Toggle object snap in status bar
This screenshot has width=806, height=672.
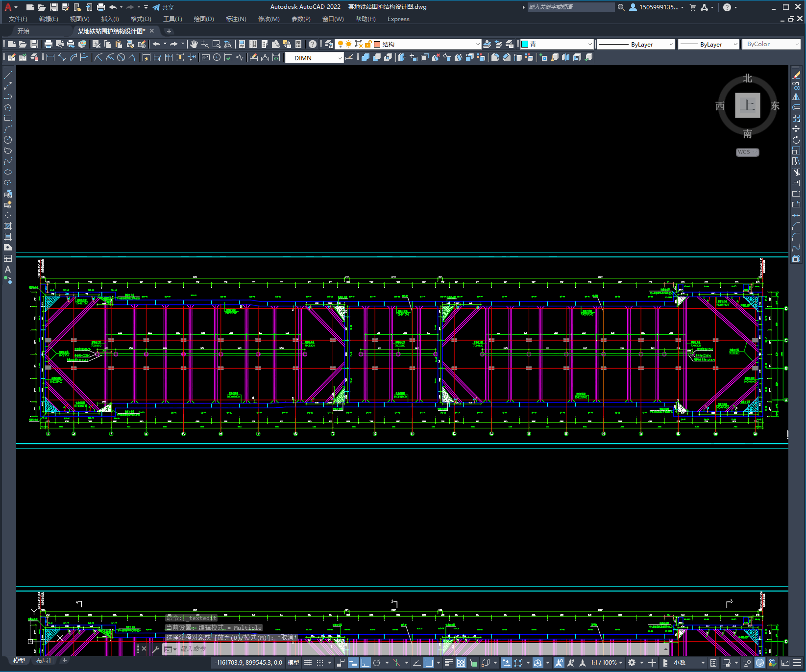(x=429, y=663)
